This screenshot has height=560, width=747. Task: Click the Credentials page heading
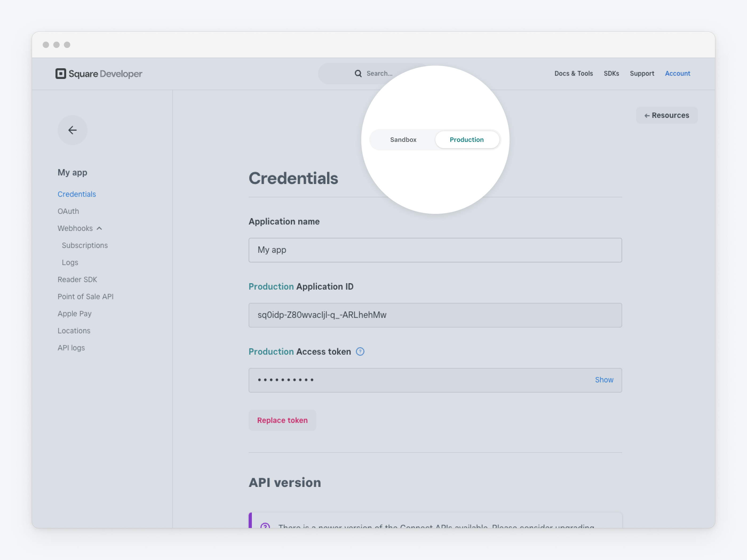[293, 179]
